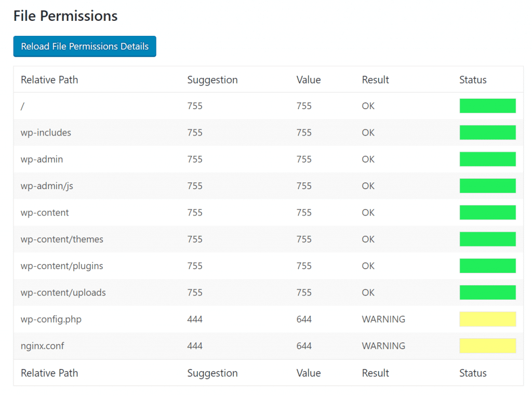Select the green status bar for wp-includes

point(487,133)
